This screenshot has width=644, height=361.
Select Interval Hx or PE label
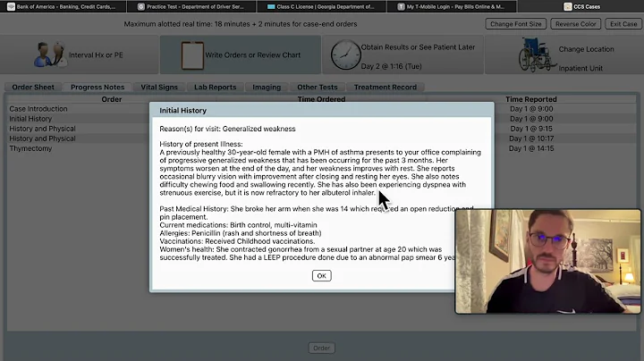click(96, 55)
